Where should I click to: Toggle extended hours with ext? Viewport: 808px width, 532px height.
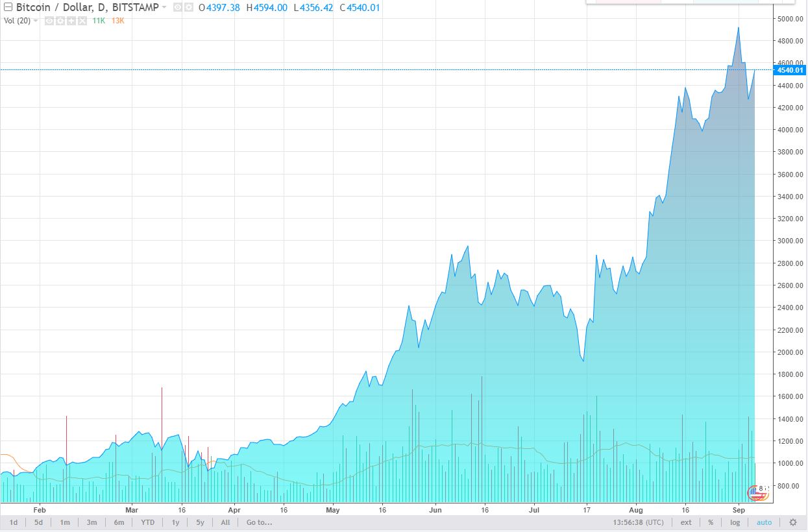(686, 522)
